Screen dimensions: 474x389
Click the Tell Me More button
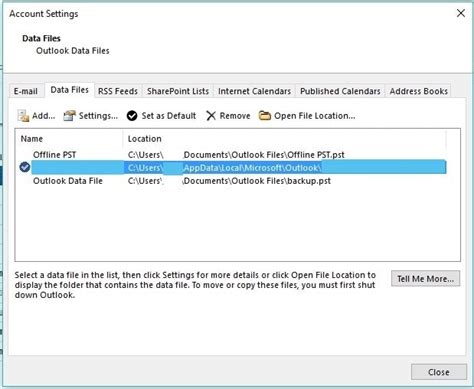[x=425, y=279]
